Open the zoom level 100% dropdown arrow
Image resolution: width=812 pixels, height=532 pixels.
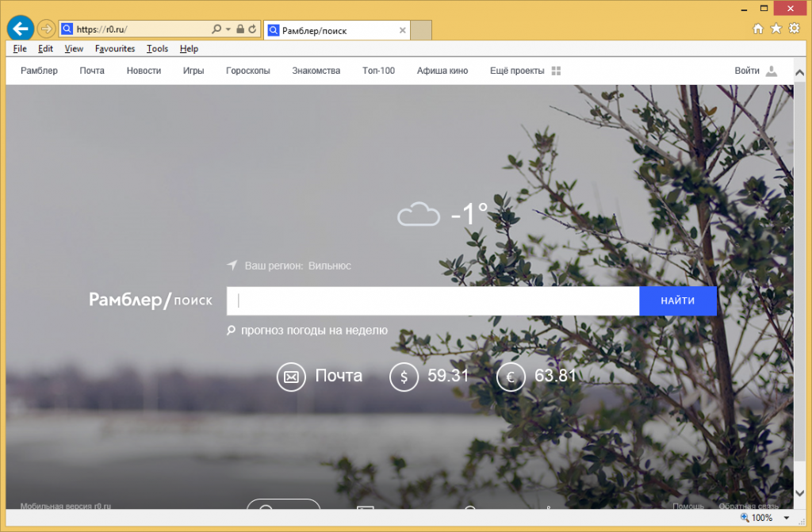click(x=783, y=518)
